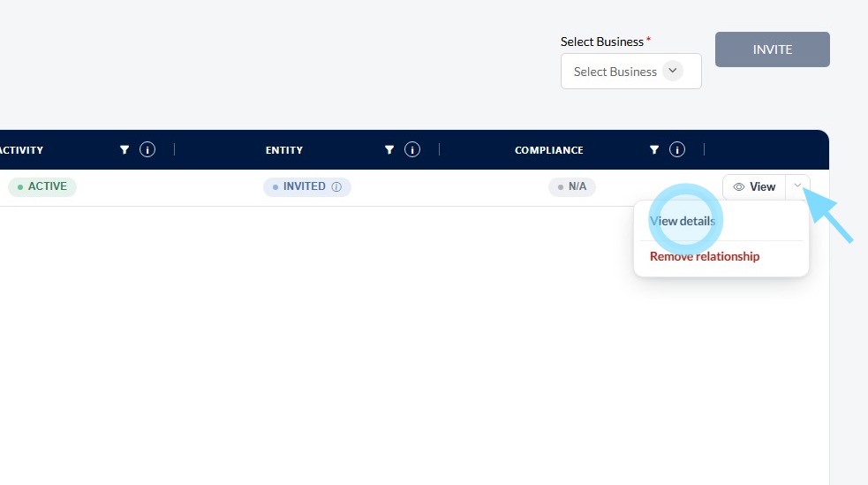
Task: Click the ENTITY column header
Action: (x=284, y=150)
